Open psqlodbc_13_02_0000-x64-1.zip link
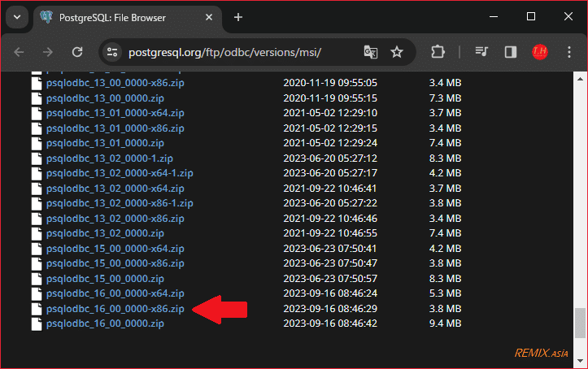The image size is (588, 369). point(120,173)
